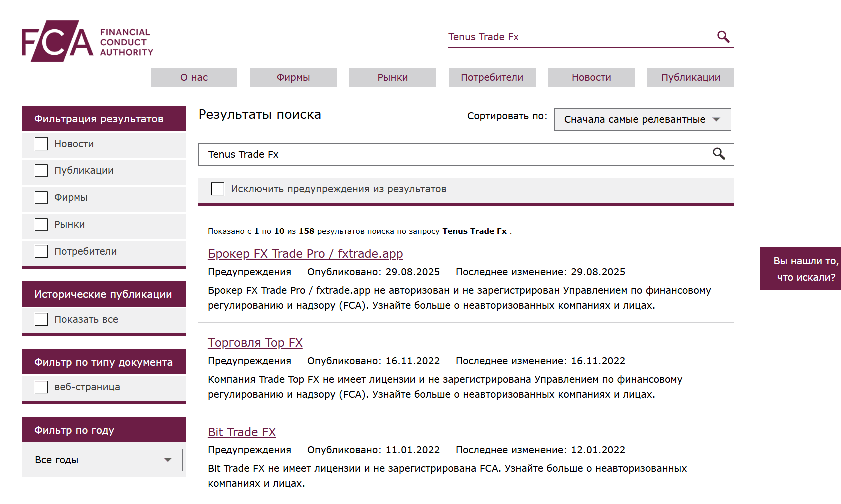Check the Потребители filter checkbox

click(41, 251)
